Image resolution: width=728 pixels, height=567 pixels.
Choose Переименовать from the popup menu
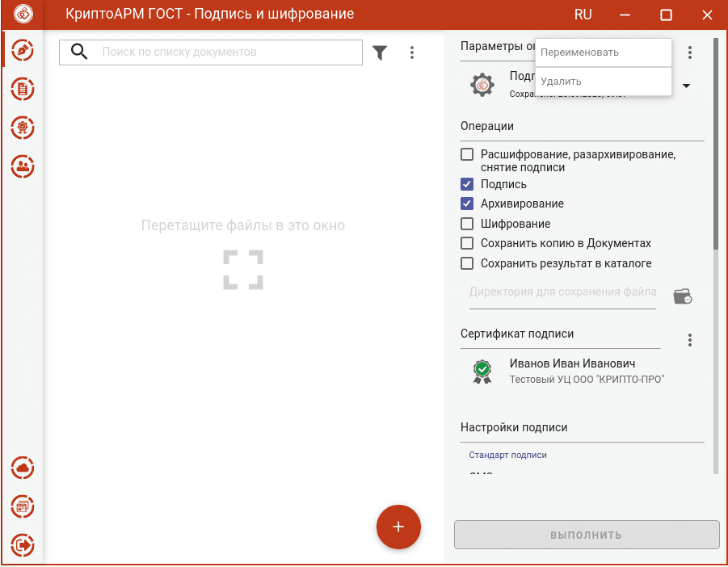604,52
